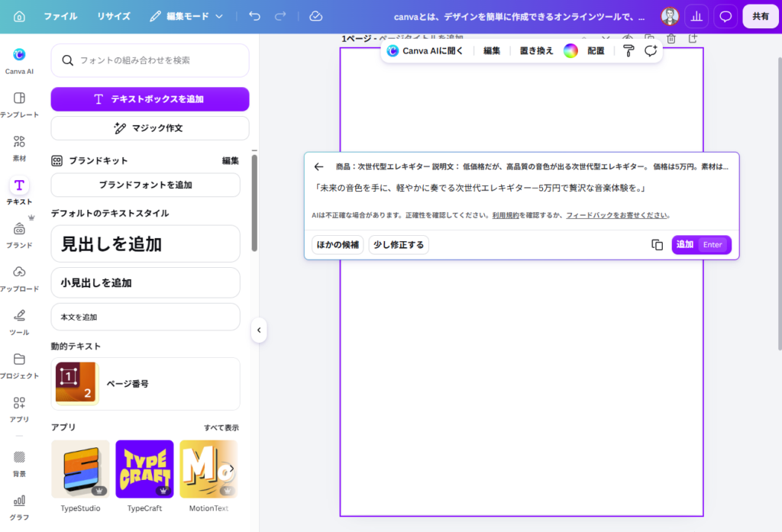Click the 追加 Enter button
The image size is (782, 532).
[x=701, y=245]
